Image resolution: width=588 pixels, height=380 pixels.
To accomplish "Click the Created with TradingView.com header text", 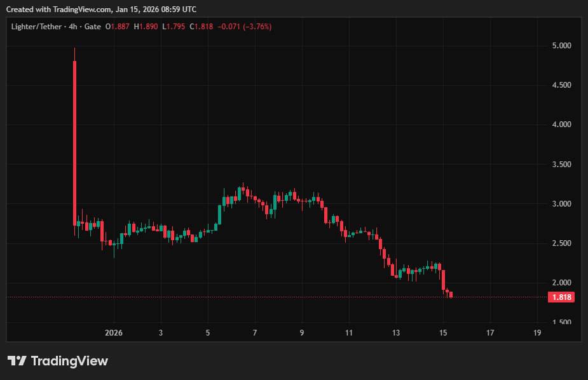I will [101, 10].
